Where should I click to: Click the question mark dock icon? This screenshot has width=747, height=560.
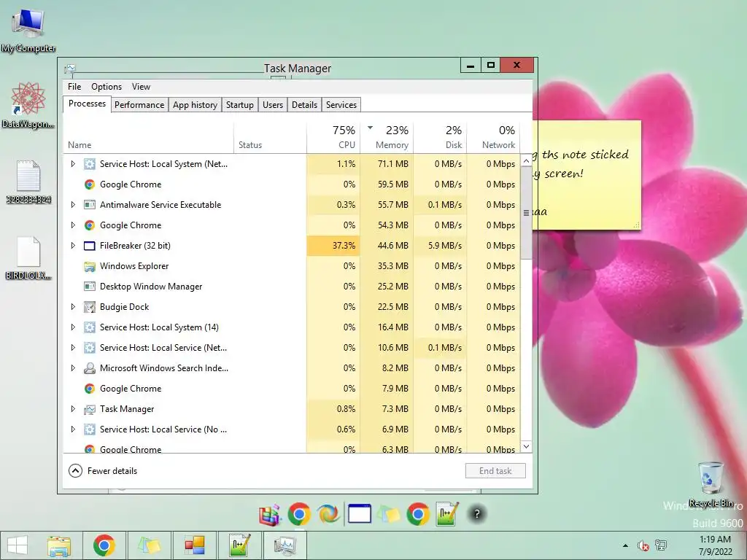477,514
